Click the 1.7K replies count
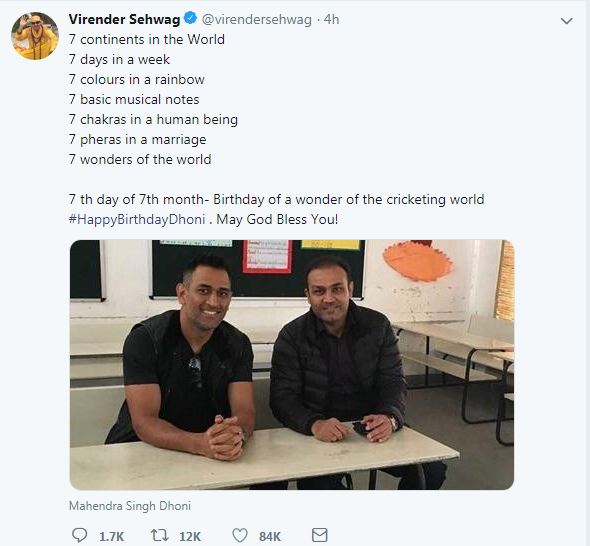 (111, 536)
